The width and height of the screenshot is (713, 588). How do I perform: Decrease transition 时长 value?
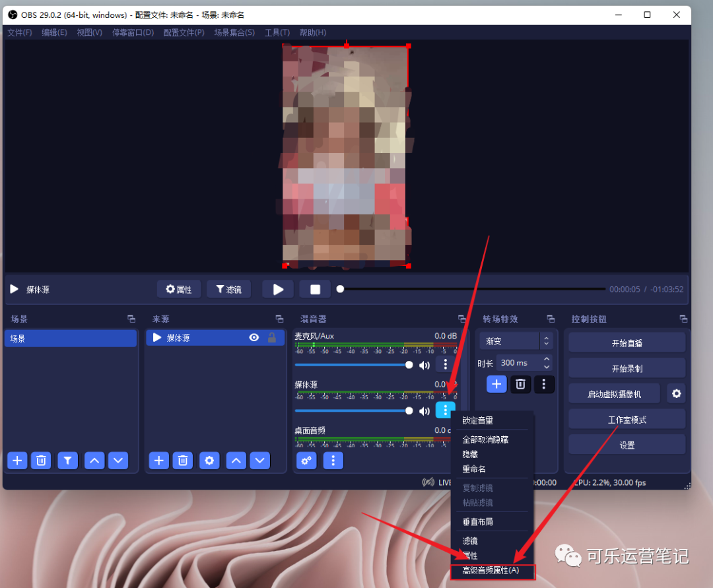547,366
